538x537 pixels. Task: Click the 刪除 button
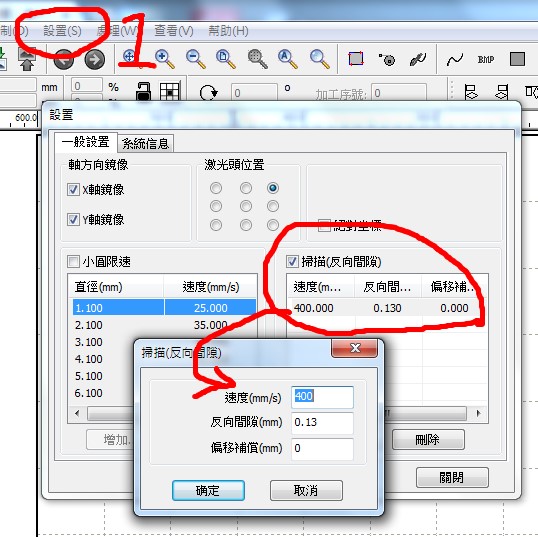(x=428, y=439)
